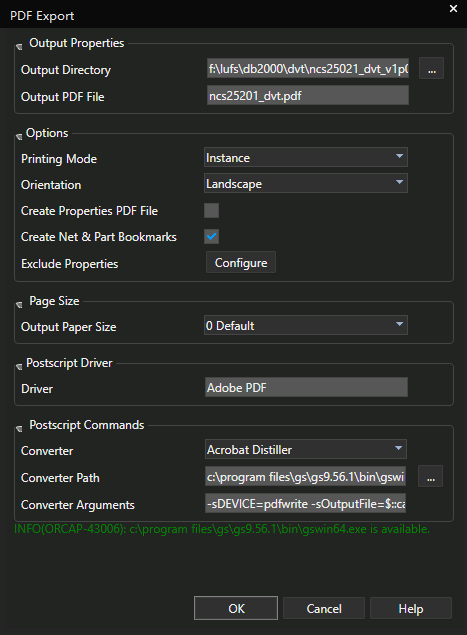Screen dimensions: 467x635
Task: Close the PDF Export dialog
Action: point(453,9)
